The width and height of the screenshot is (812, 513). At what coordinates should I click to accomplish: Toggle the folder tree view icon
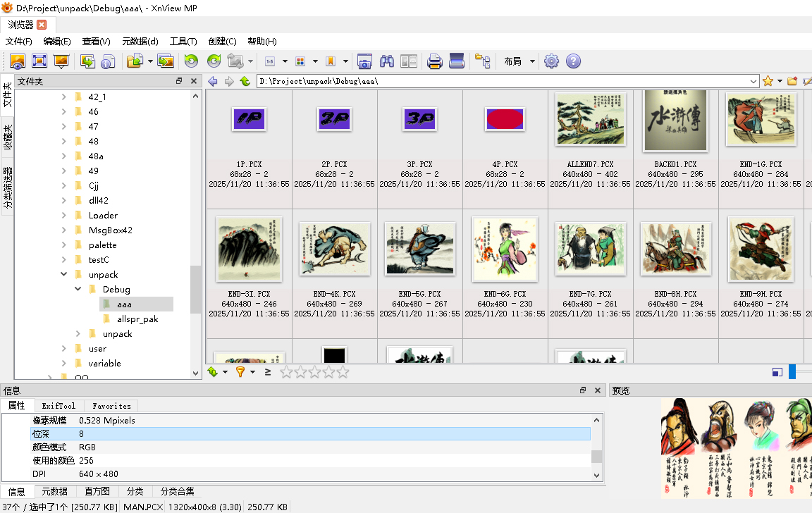(x=483, y=61)
